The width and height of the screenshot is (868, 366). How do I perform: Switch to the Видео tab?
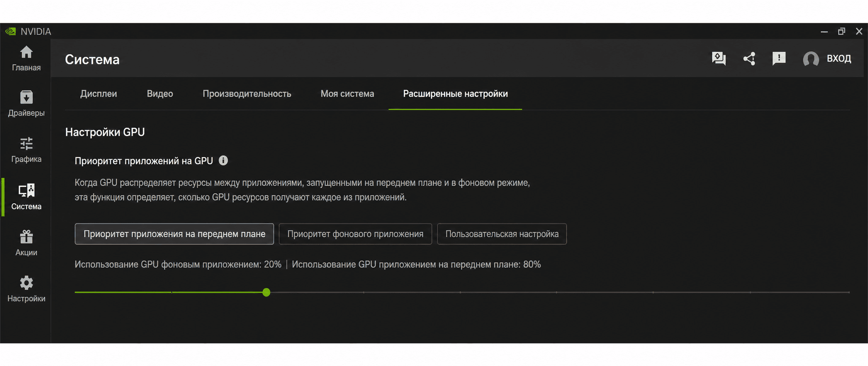coord(160,94)
